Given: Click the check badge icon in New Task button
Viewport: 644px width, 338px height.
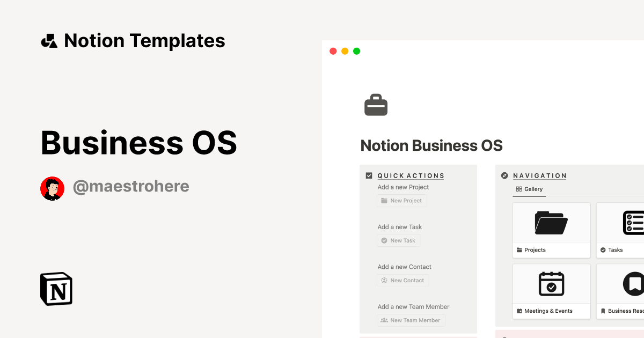Looking at the screenshot, I should [x=384, y=240].
